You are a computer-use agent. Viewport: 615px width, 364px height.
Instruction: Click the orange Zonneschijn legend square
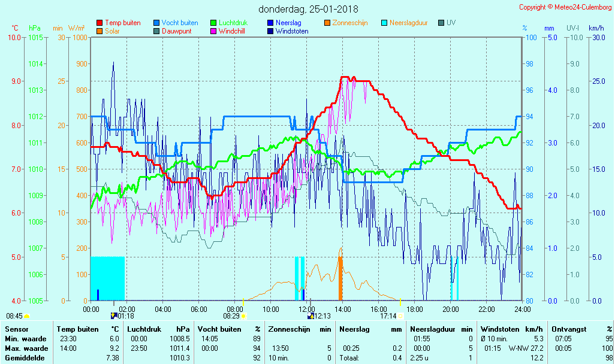point(327,23)
